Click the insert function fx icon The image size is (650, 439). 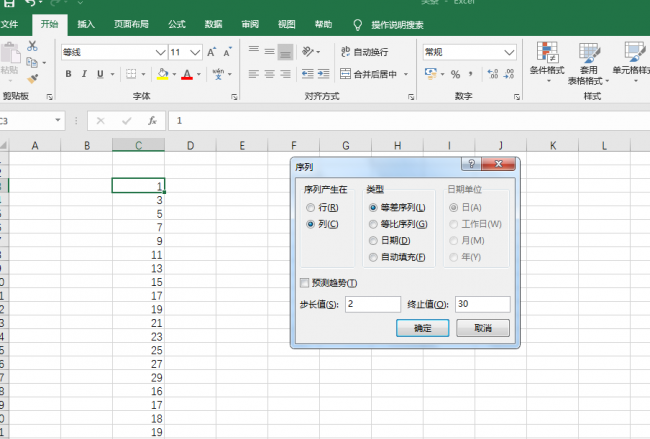(152, 121)
